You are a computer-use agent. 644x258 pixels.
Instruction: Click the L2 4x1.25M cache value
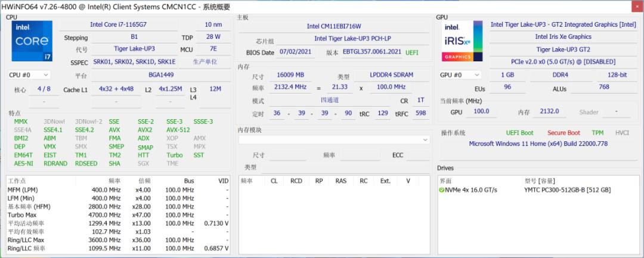click(x=171, y=89)
